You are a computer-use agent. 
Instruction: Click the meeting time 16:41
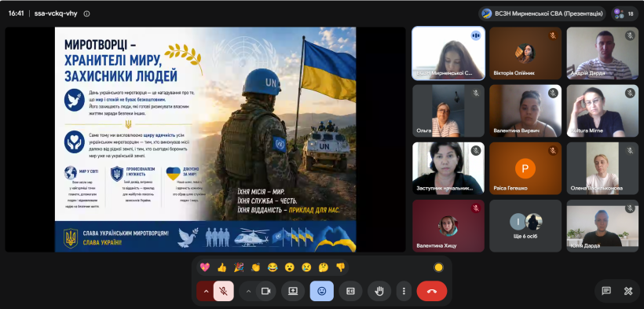click(x=16, y=13)
